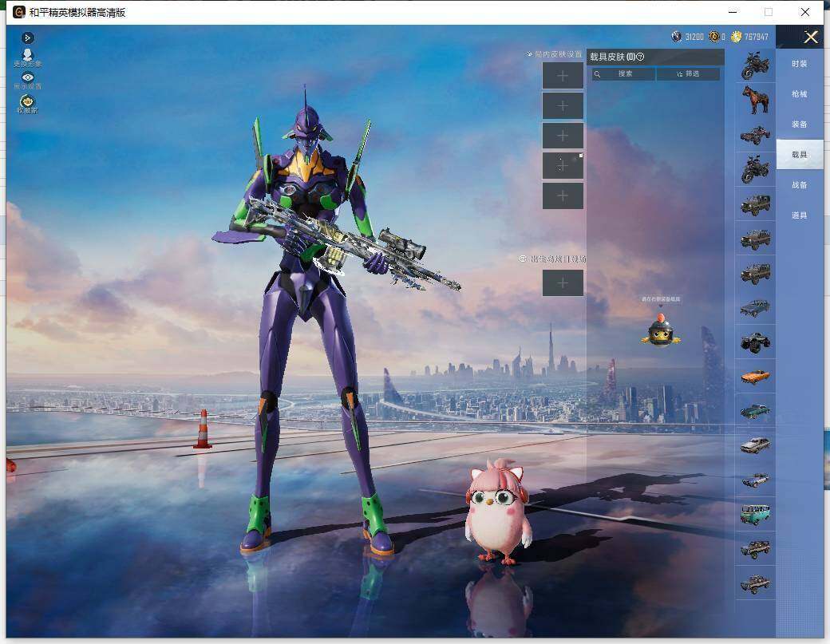Click the gold-ring currency icon beside 0
830x644 pixels.
click(x=713, y=37)
